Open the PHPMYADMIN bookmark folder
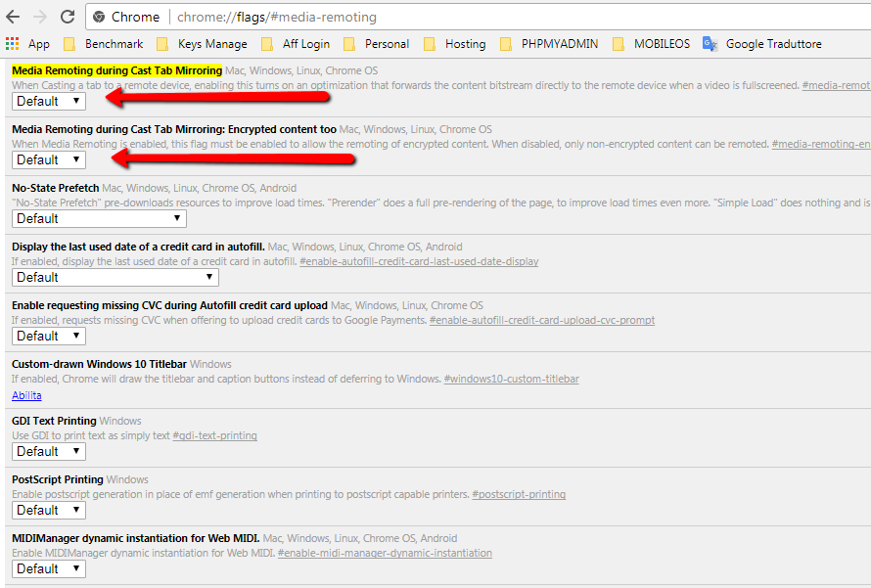Image resolution: width=871 pixels, height=588 pixels. 549,44
